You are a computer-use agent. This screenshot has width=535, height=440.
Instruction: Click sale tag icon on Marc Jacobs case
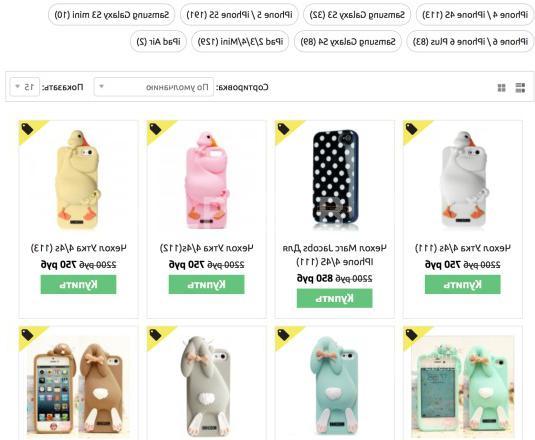tap(283, 129)
